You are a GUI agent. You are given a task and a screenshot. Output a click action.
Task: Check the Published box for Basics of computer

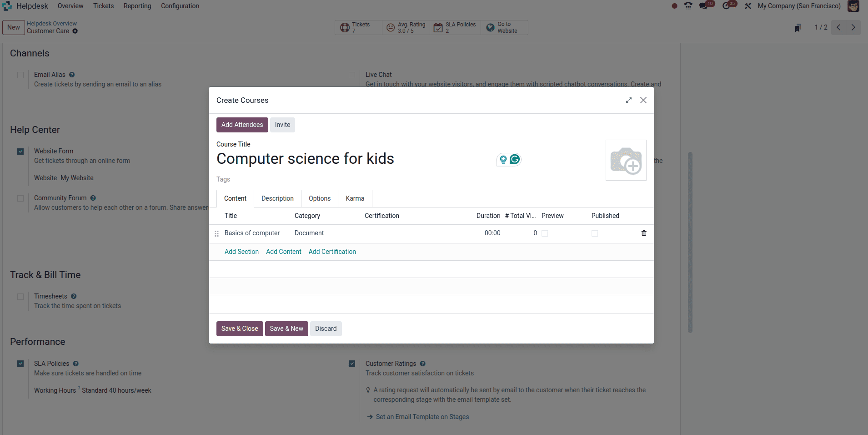click(x=594, y=233)
